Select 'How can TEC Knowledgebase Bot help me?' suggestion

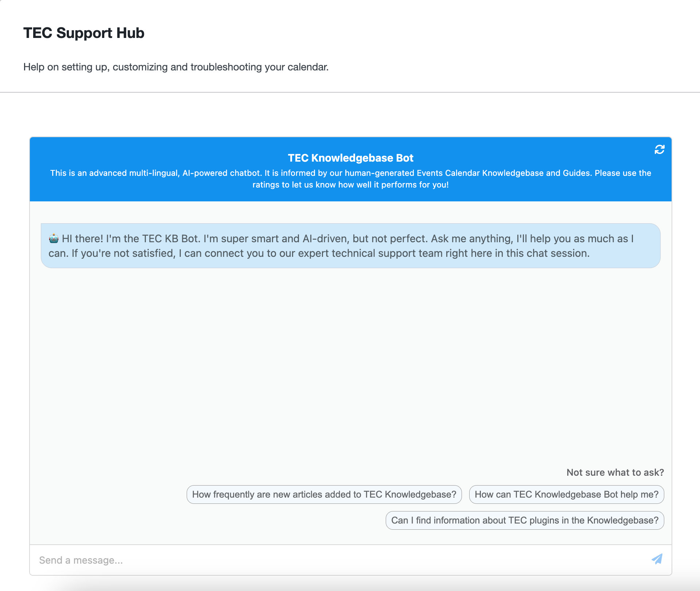point(567,495)
